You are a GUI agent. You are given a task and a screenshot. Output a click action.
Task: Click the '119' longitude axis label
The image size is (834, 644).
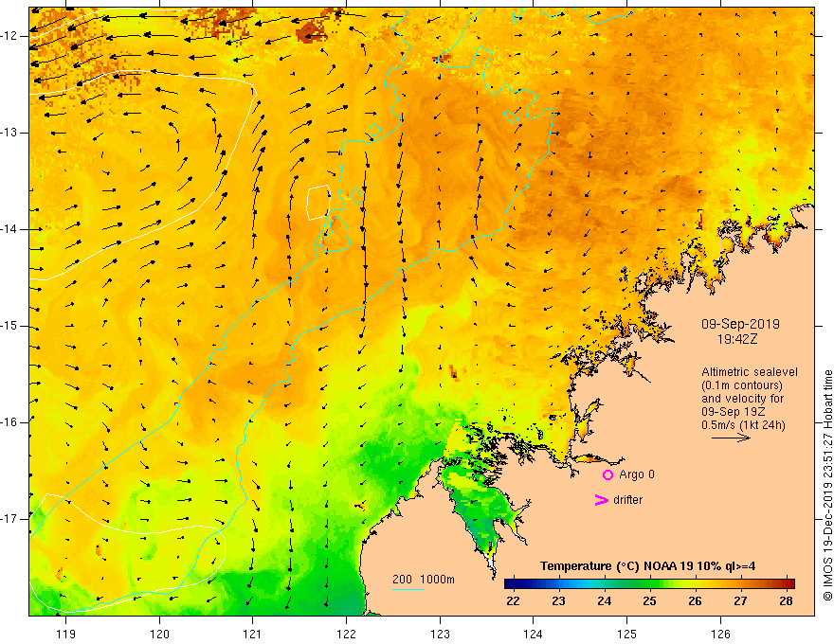point(66,634)
